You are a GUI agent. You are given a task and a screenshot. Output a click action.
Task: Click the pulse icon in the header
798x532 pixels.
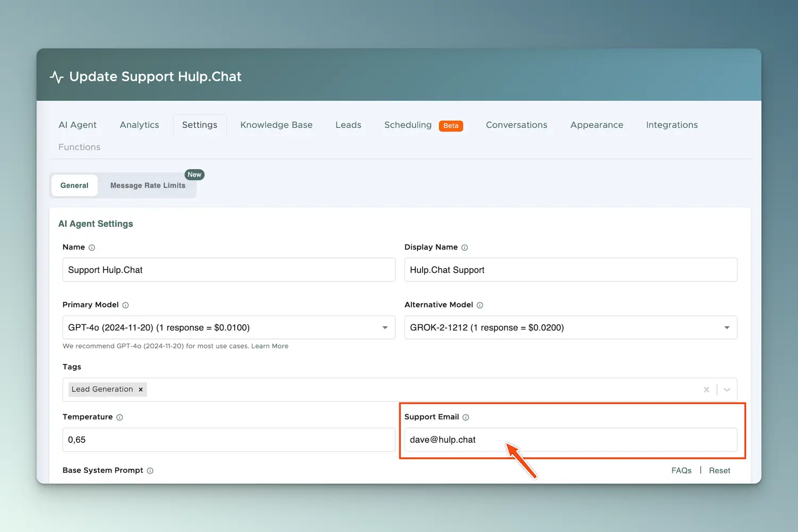(56, 77)
